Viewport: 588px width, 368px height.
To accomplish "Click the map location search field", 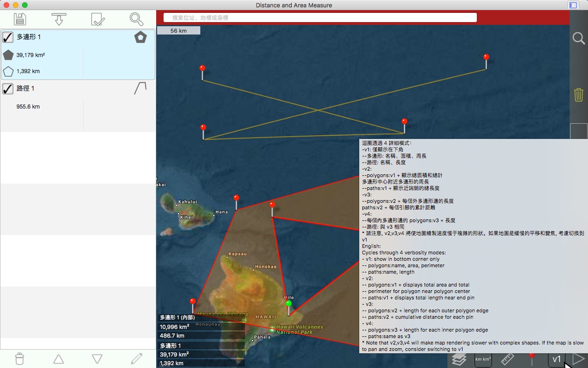I will coord(320,17).
